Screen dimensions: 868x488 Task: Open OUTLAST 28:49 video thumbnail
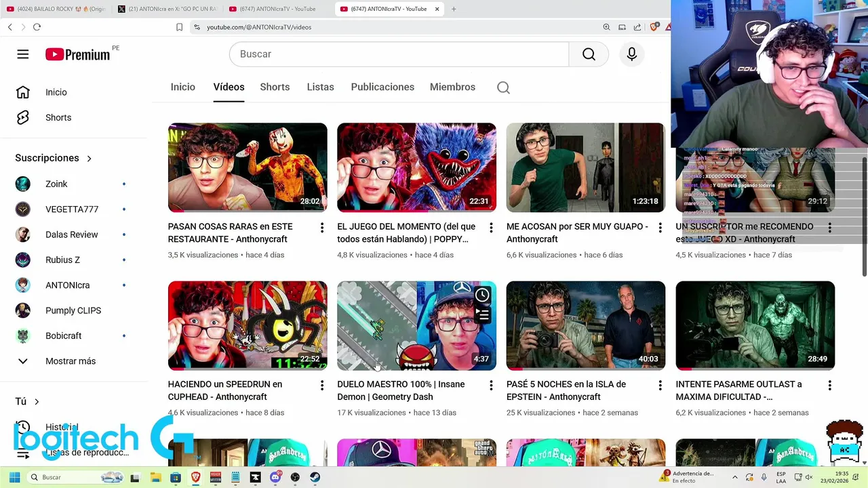coord(755,325)
